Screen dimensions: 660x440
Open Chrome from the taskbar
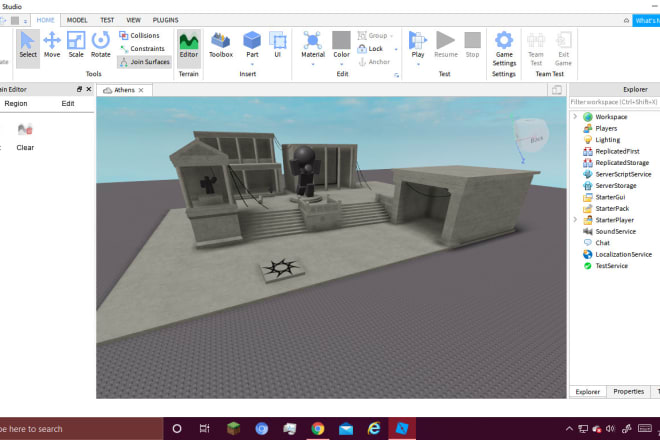(x=318, y=429)
